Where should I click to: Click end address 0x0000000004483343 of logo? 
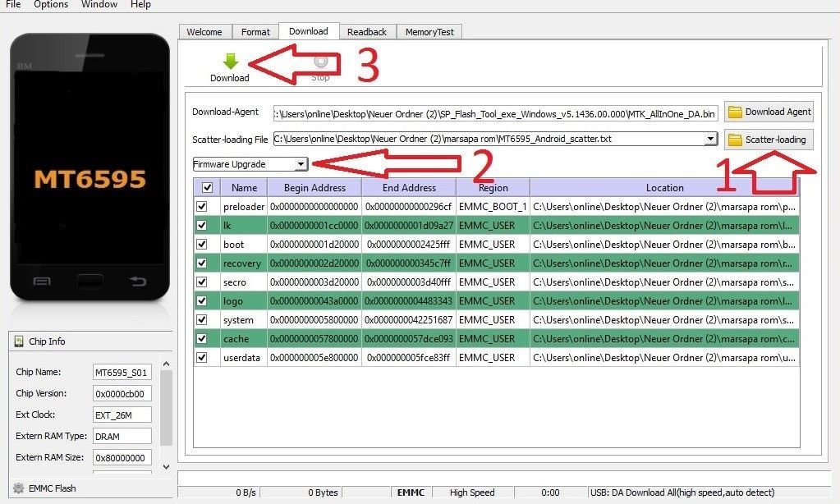(x=409, y=300)
